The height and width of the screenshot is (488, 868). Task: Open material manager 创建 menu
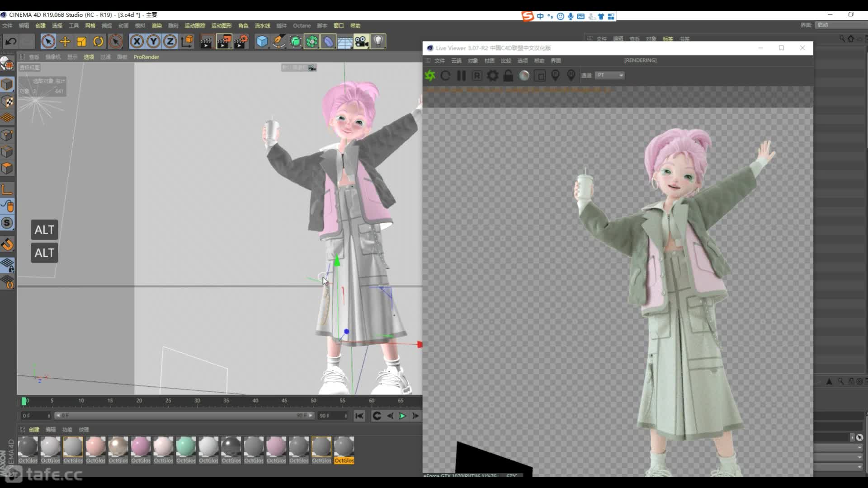pyautogui.click(x=34, y=430)
